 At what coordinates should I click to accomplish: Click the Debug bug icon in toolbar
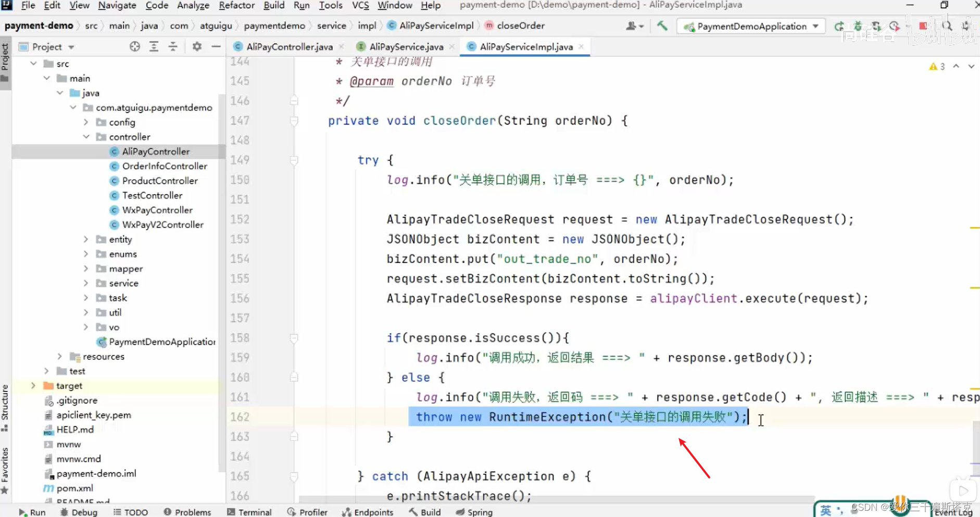point(858,26)
